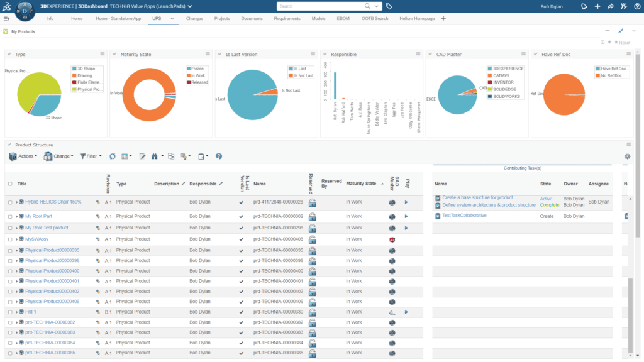Viewport: 644px width, 362px height.
Task: Check the prd-TECHNIA-00000385 row checkbox
Action: (x=10, y=353)
